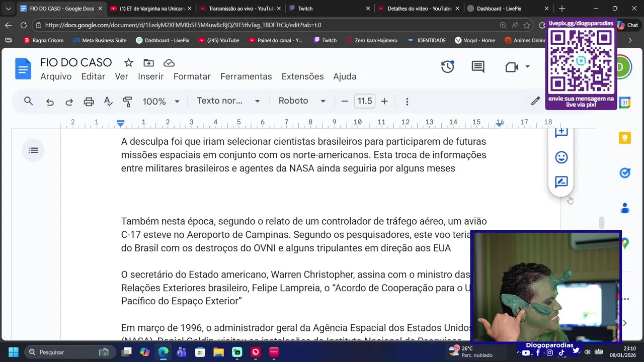644x362 pixels.
Task: Open the Ver menu
Action: (121, 76)
